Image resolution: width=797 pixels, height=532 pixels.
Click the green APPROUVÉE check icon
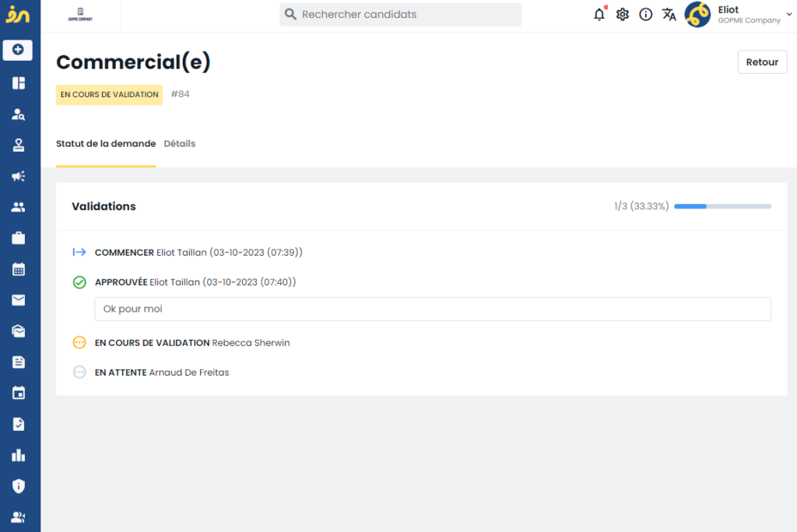click(79, 282)
